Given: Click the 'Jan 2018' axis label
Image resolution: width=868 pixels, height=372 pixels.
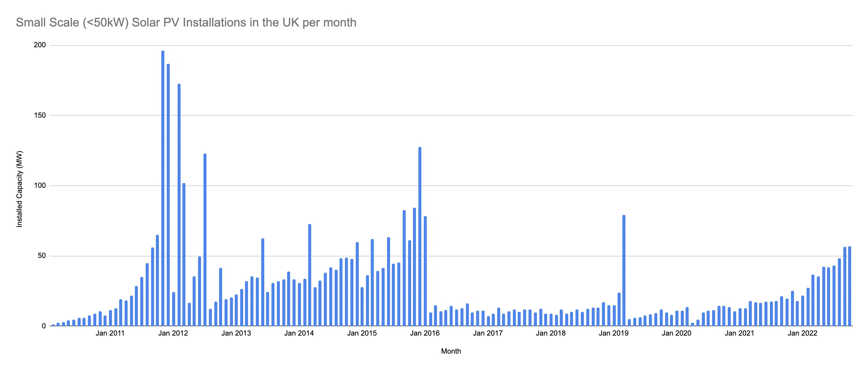Looking at the screenshot, I should 551,333.
